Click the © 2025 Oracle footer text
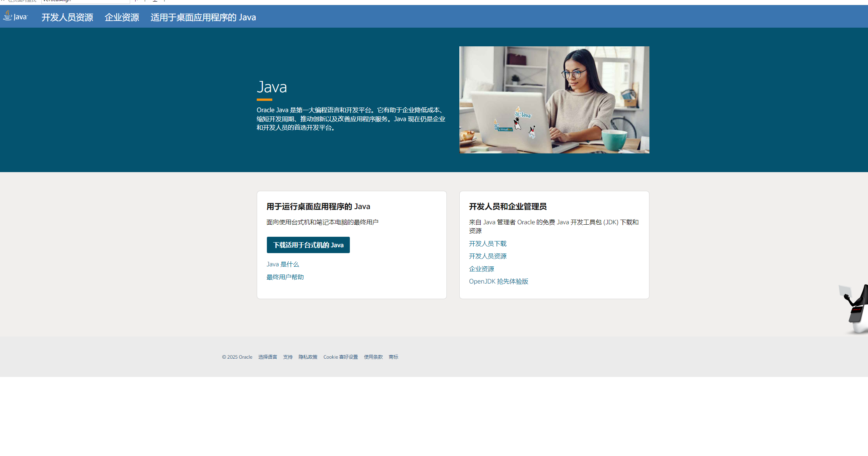Image resolution: width=868 pixels, height=456 pixels. [x=237, y=357]
